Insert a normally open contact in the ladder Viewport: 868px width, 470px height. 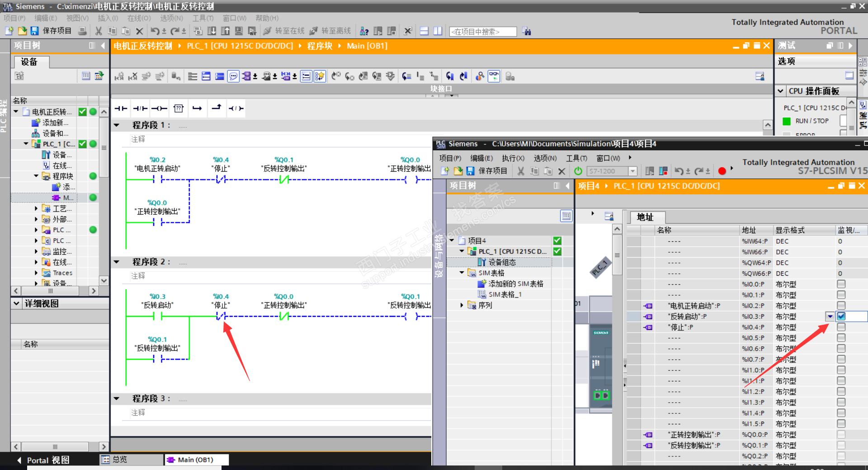121,108
